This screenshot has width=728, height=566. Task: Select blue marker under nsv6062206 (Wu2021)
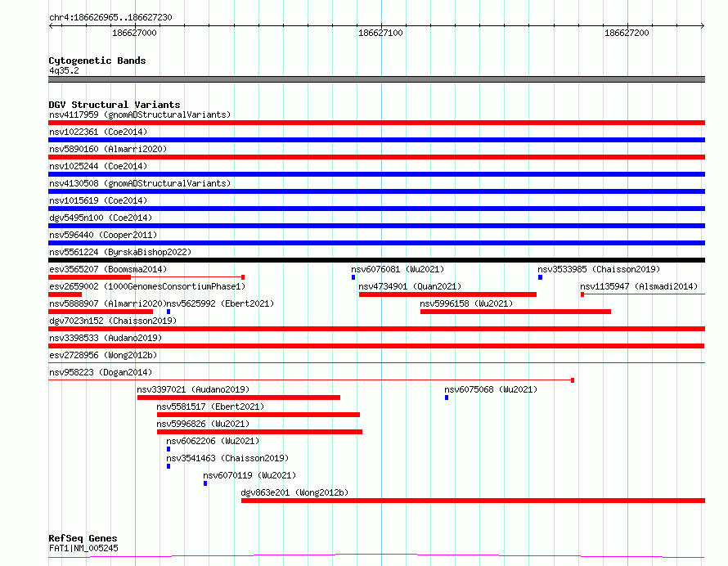tap(168, 449)
